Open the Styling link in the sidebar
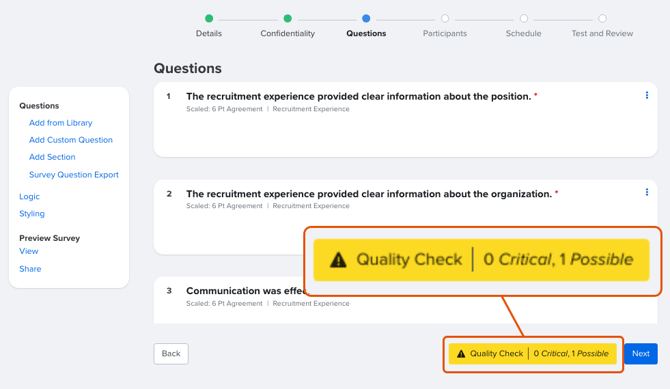 32,214
